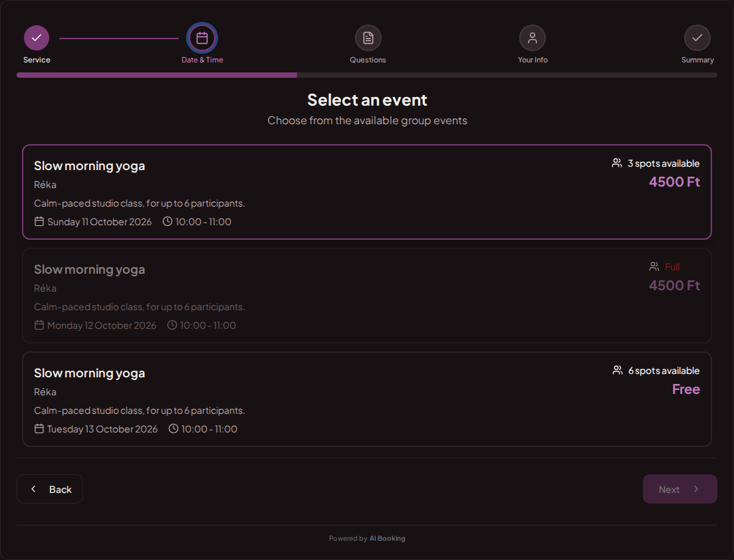The width and height of the screenshot is (734, 560).
Task: Select the Sunday 11 October yoga event title
Action: tap(89, 166)
